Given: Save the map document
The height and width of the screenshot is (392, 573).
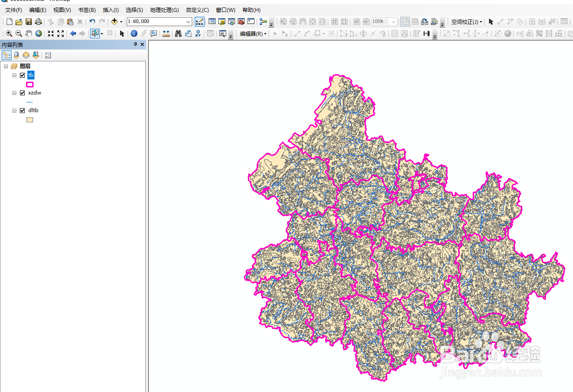Looking at the screenshot, I should (x=28, y=22).
